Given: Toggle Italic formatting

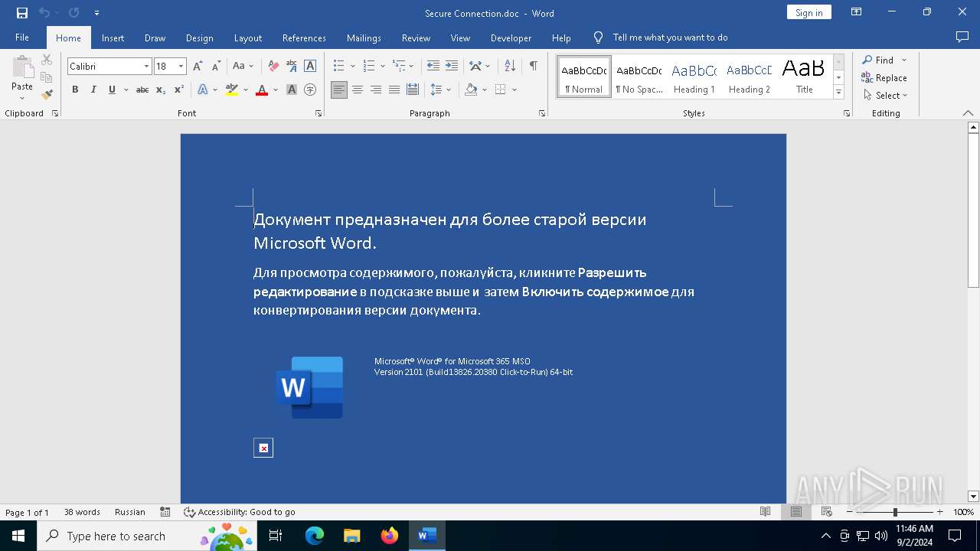Looking at the screenshot, I should click(93, 90).
